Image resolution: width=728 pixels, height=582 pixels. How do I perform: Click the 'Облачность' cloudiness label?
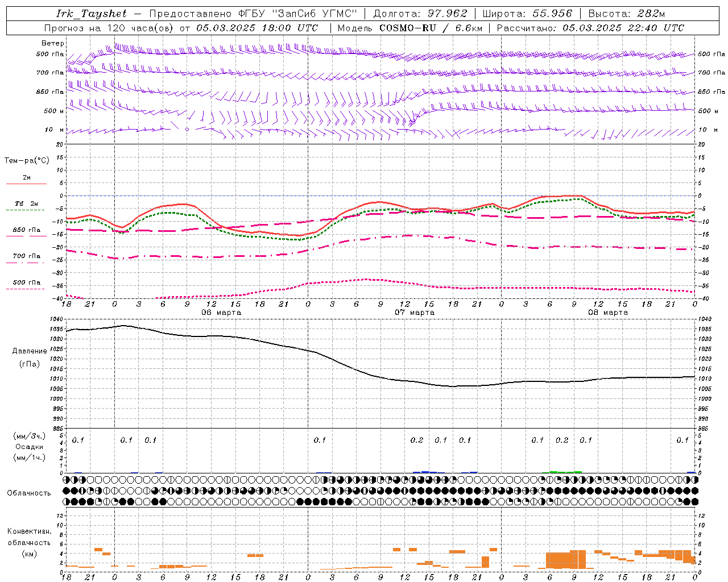click(29, 493)
